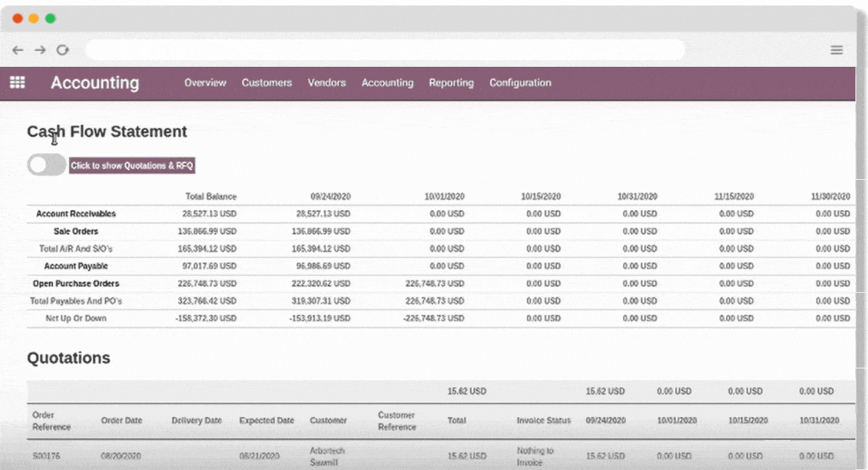The image size is (868, 470).
Task: Click the Sale Orders row label
Action: point(76,231)
